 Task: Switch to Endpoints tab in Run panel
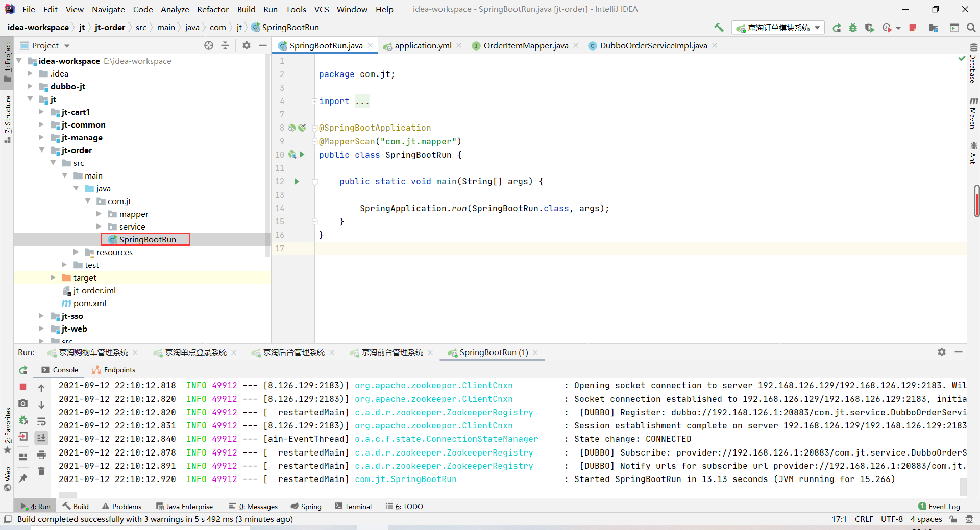[x=114, y=370]
